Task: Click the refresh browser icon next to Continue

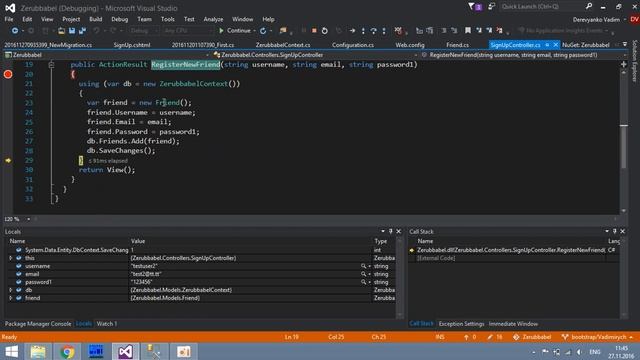Action: 263,31
